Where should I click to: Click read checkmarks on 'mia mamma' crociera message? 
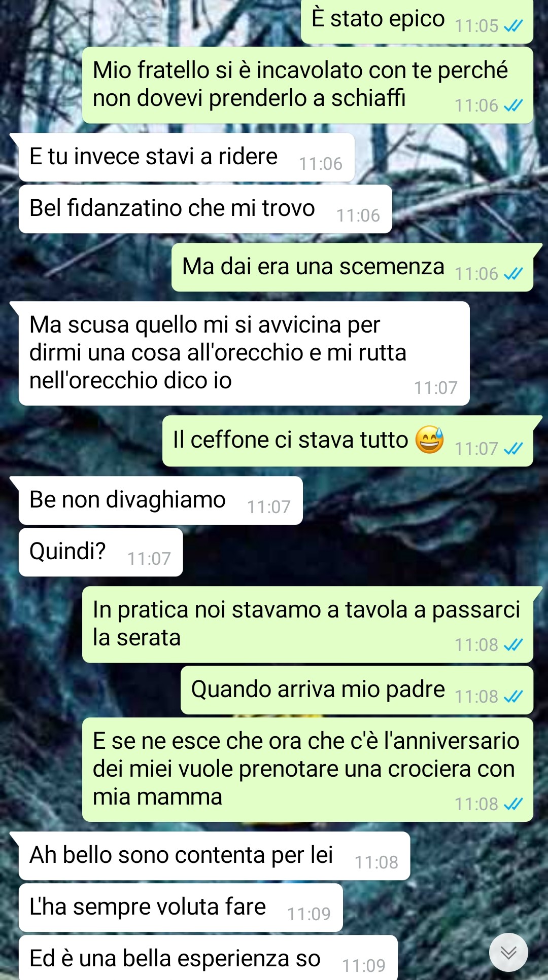513,804
